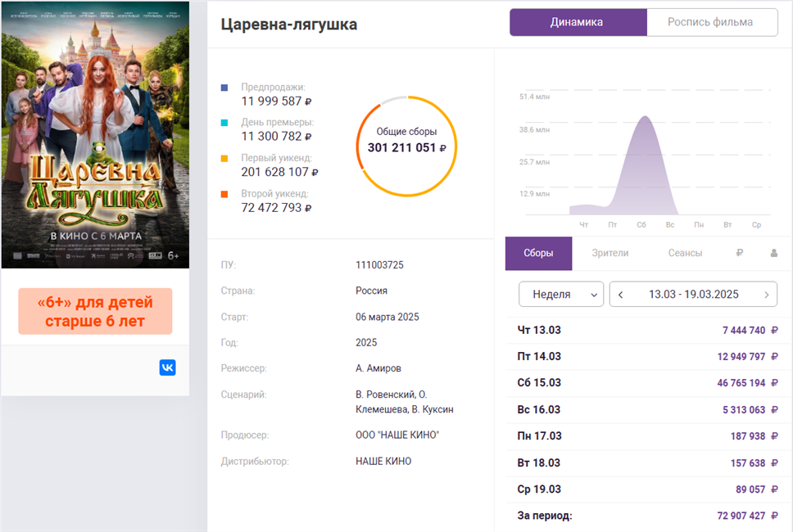This screenshot has height=532, width=793.
Task: Switch to the Динамика tab
Action: click(x=578, y=22)
